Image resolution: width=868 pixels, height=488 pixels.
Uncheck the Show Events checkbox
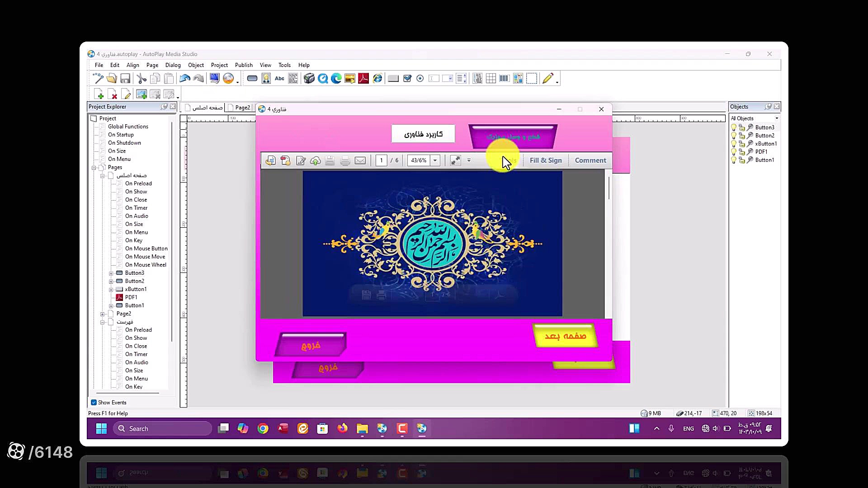click(94, 403)
